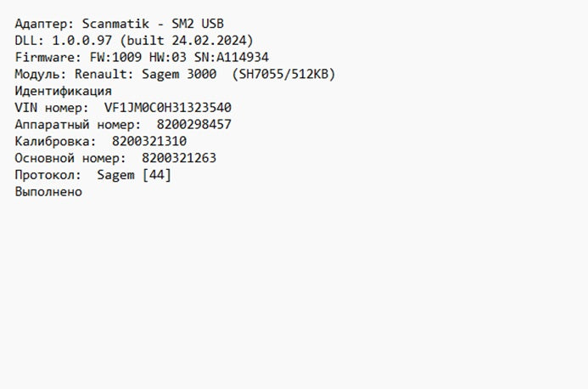Click the 'Идентификация' line
The image size is (588, 389).
63,91
